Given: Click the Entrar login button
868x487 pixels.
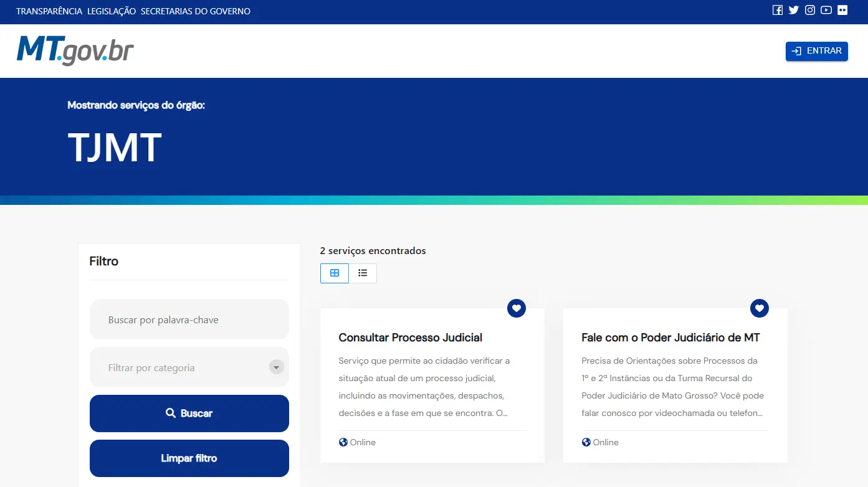Looking at the screenshot, I should tap(816, 51).
